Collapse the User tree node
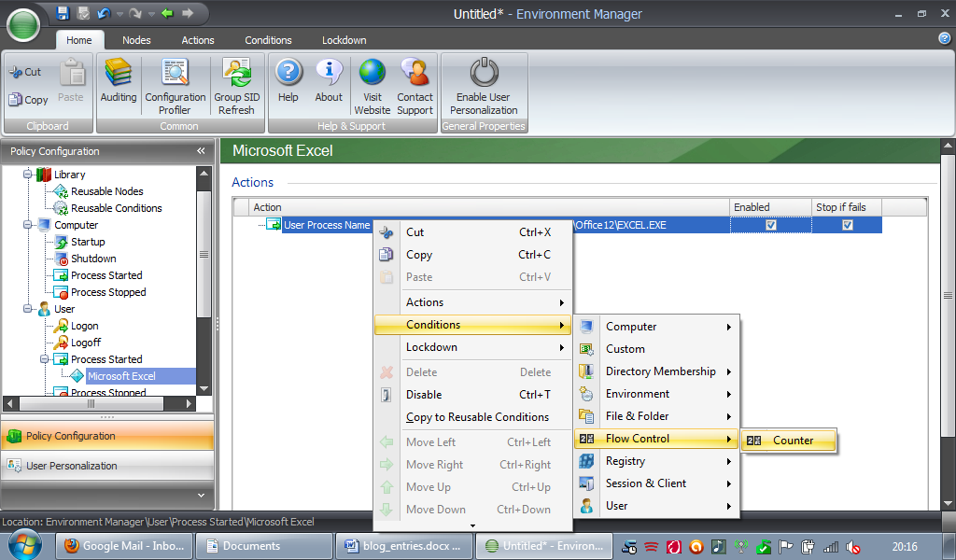 [27, 309]
